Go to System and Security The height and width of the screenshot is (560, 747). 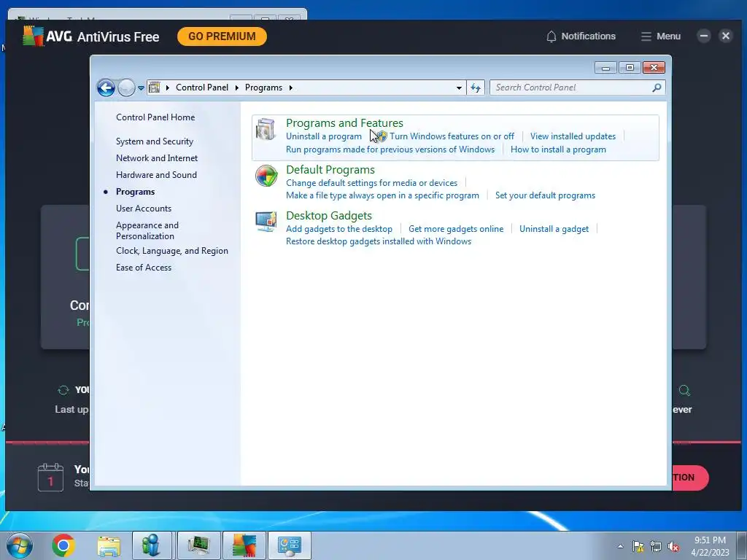click(x=155, y=141)
